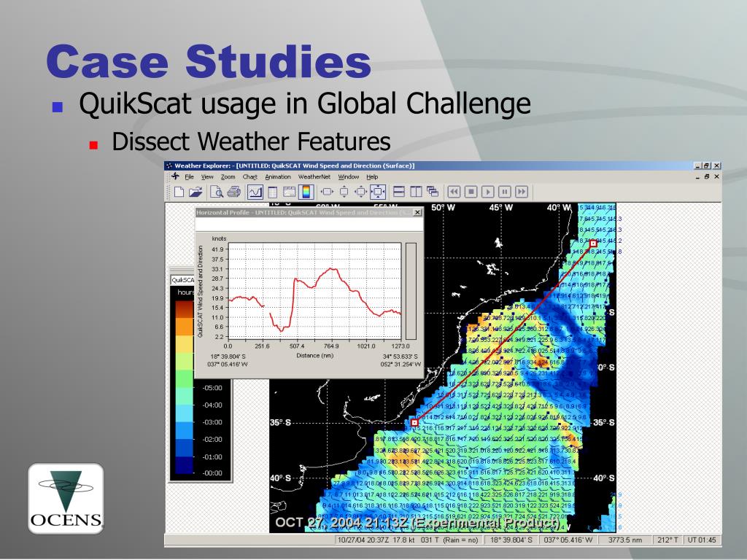Open the WeatherNet menu
The height and width of the screenshot is (560, 747).
coord(314,176)
